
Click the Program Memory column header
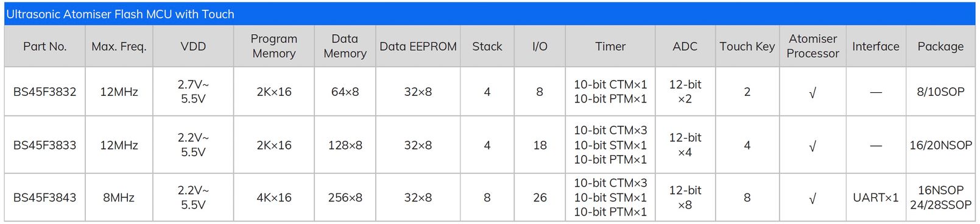coord(274,46)
